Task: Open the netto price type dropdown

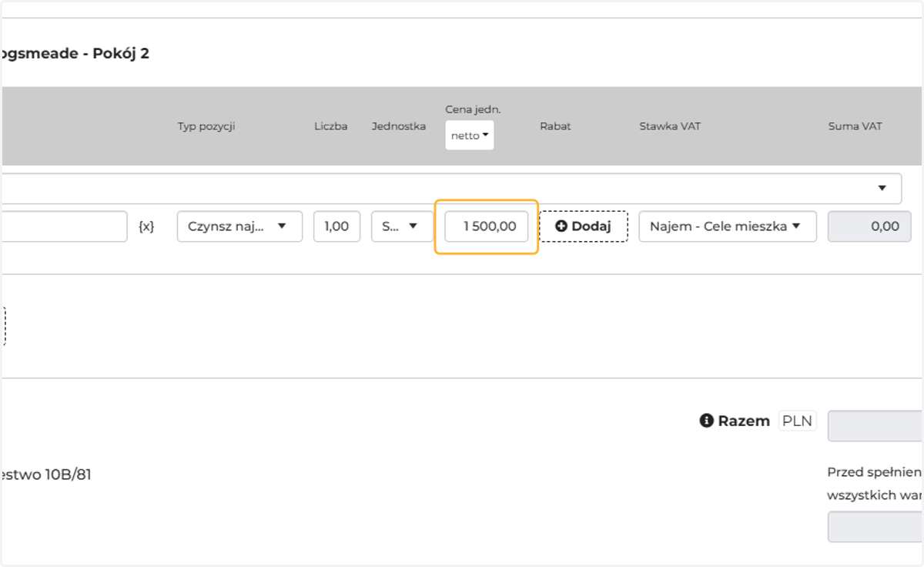Action: tap(470, 136)
